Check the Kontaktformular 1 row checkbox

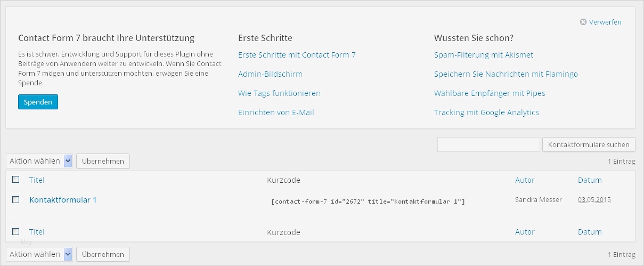[x=16, y=199]
